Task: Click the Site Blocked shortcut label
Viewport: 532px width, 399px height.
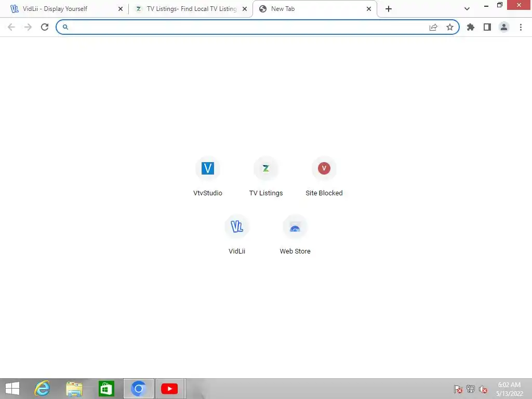Action: 324,193
